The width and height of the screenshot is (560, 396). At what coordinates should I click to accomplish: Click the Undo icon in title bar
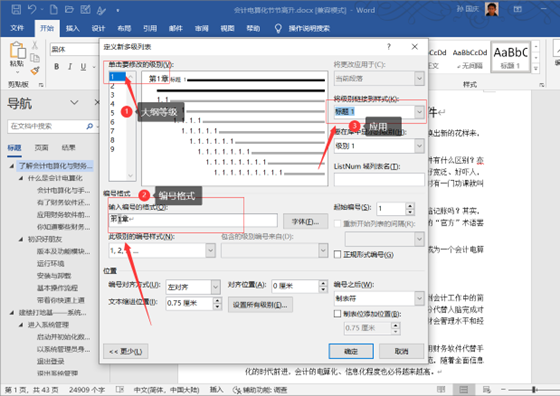tap(32, 10)
